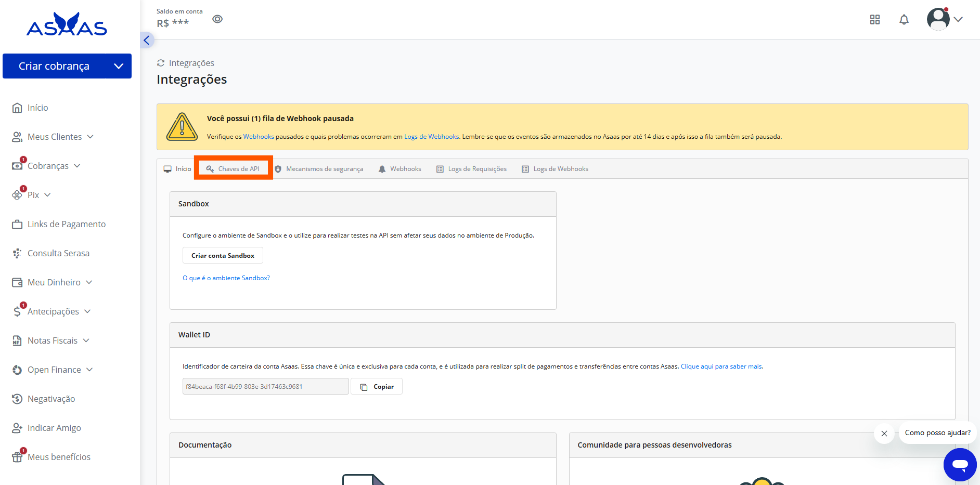Click the 'Como posso ajudar?' bubble
980x485 pixels.
point(938,432)
